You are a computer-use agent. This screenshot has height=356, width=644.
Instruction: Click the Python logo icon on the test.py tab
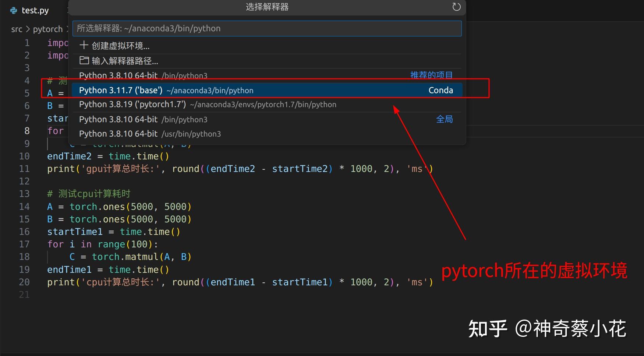pos(13,10)
